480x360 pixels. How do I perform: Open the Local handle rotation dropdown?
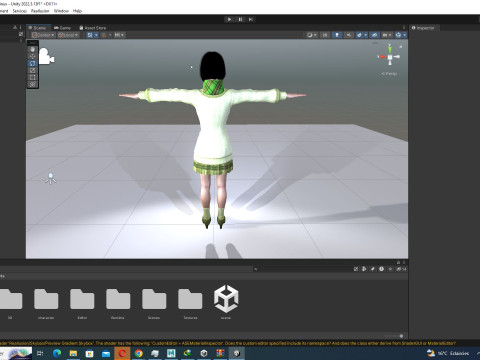click(68, 35)
